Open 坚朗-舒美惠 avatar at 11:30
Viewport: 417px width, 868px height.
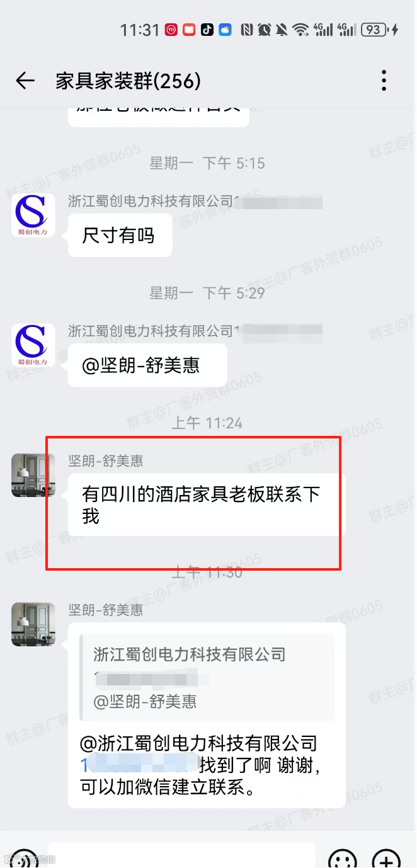click(x=33, y=624)
